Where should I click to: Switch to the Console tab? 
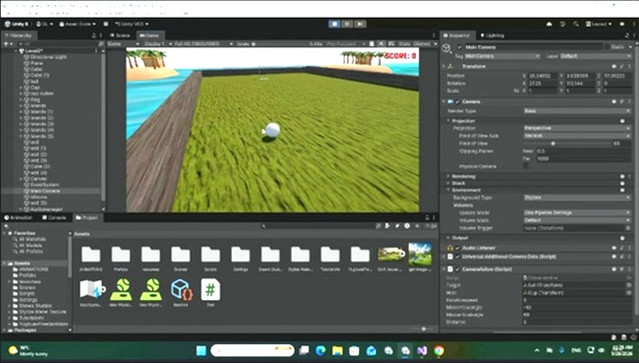point(54,218)
